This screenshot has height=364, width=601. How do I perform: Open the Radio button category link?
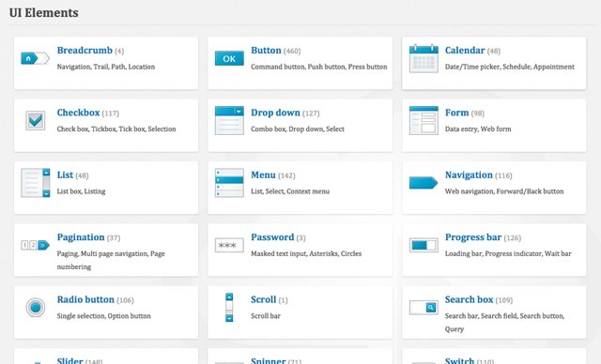[x=85, y=299]
